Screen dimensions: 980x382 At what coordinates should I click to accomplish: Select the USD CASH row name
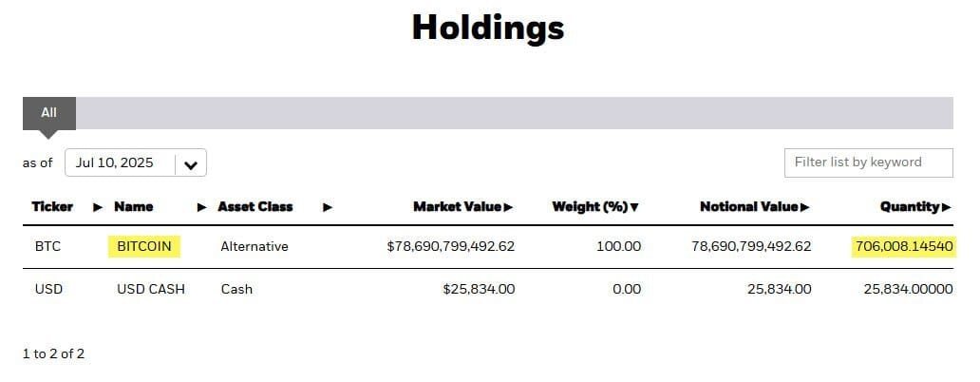point(151,290)
